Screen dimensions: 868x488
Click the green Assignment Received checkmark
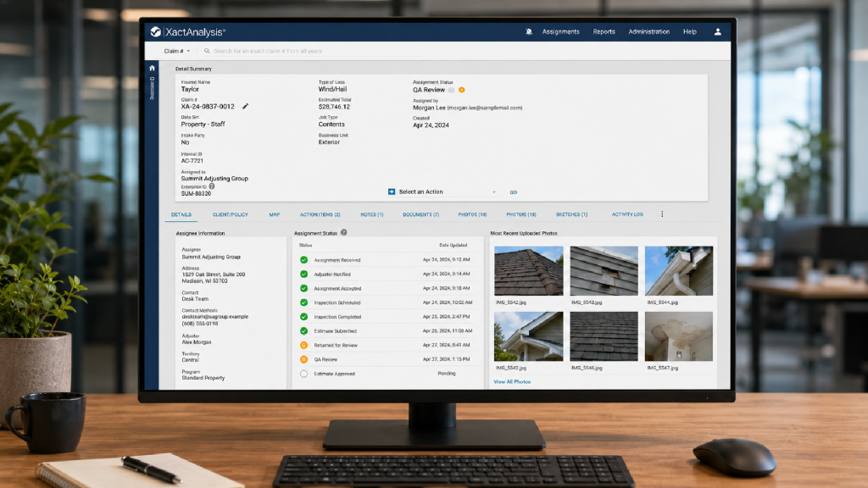[304, 260]
